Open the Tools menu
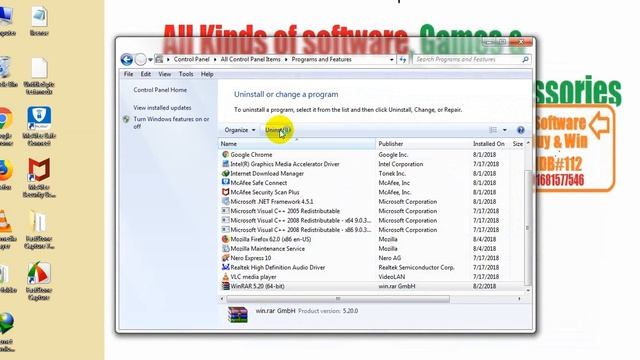The height and width of the screenshot is (360, 640). [186, 74]
